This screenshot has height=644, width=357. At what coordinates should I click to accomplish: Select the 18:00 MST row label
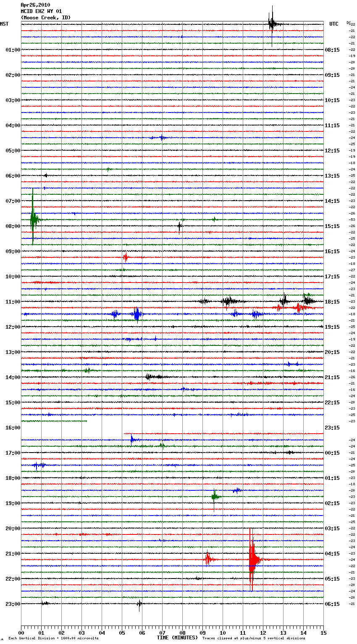tap(13, 478)
